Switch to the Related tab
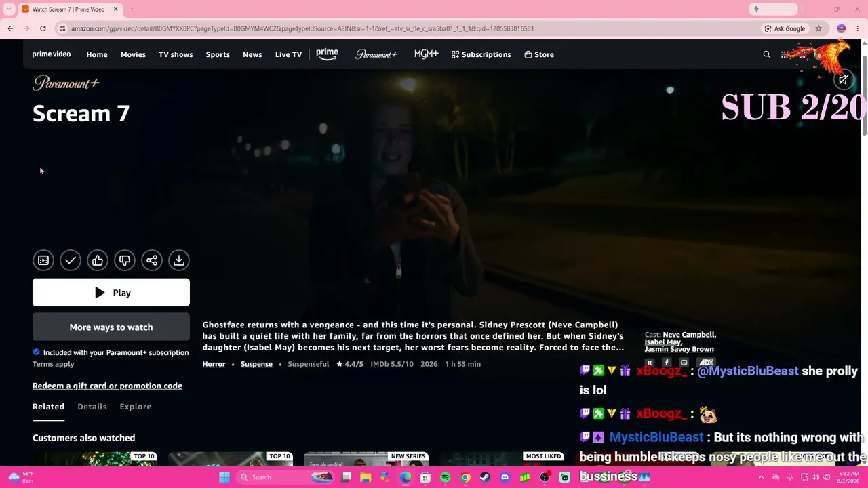Image resolution: width=868 pixels, height=488 pixels. (49, 407)
